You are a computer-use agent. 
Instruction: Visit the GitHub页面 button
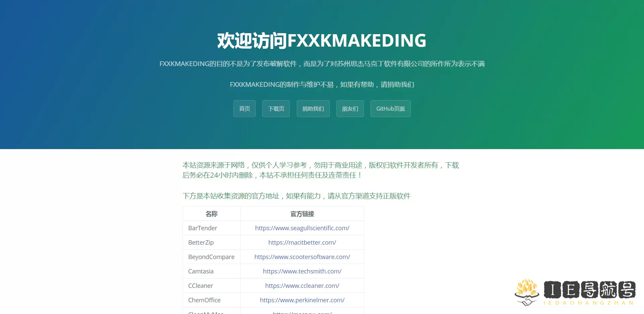pos(390,108)
